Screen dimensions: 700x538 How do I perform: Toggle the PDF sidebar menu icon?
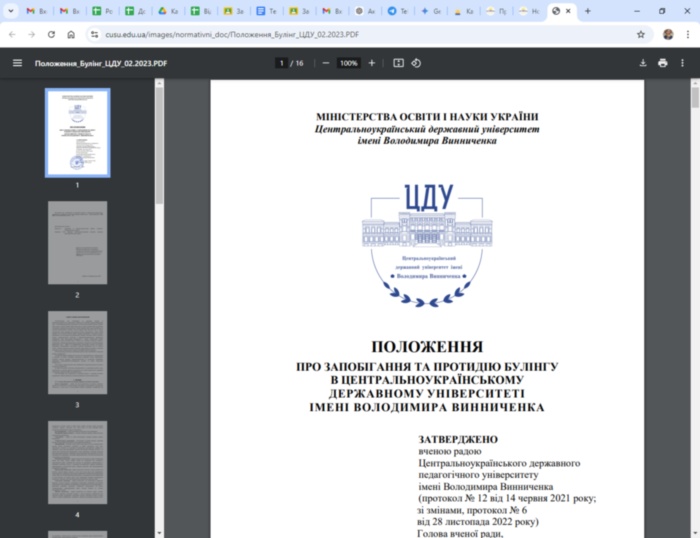16,63
